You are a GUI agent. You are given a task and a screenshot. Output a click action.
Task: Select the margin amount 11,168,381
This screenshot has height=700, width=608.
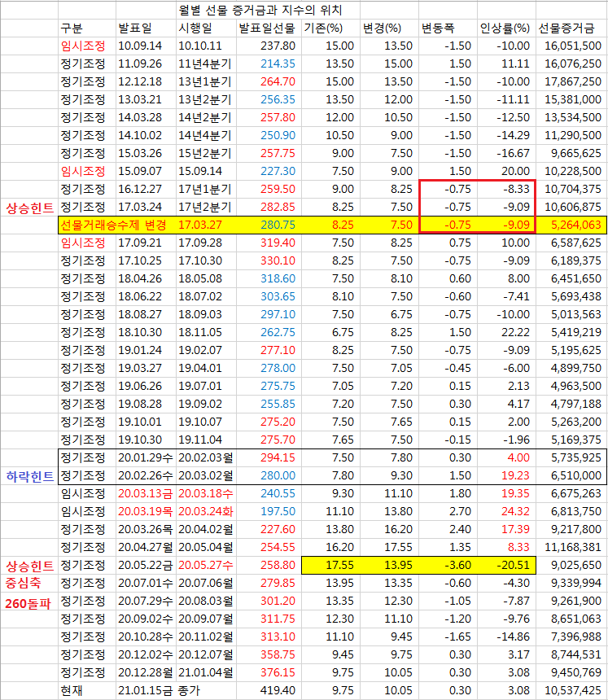(573, 547)
